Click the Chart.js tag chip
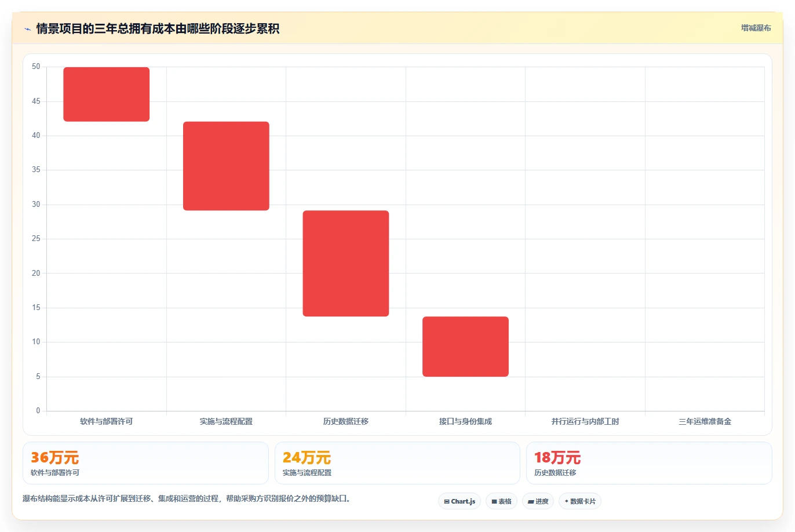795x532 pixels. (460, 501)
